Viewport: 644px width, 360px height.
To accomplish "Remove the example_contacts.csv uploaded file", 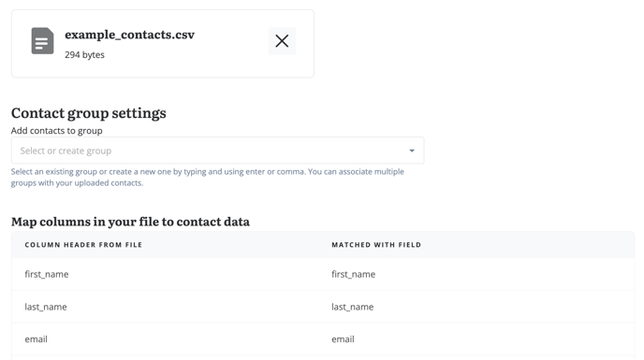I will point(282,41).
